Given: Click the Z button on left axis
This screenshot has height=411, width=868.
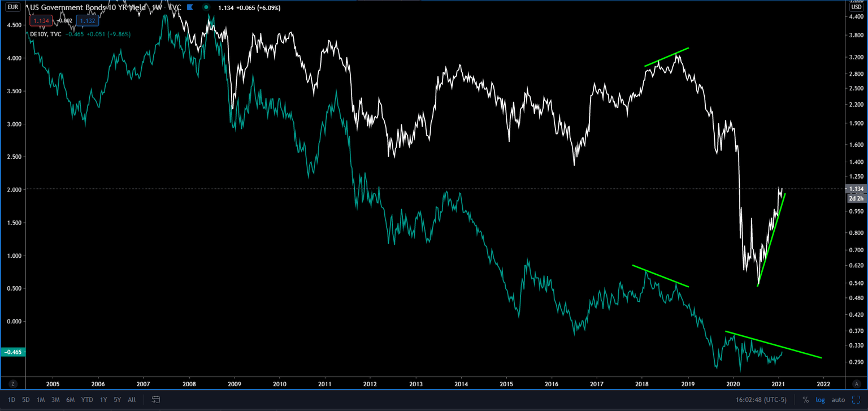Looking at the screenshot, I should 12,383.
